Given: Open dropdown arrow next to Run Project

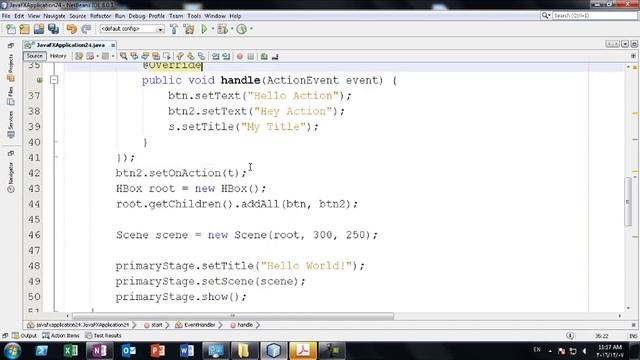Looking at the screenshot, I should click(213, 29).
